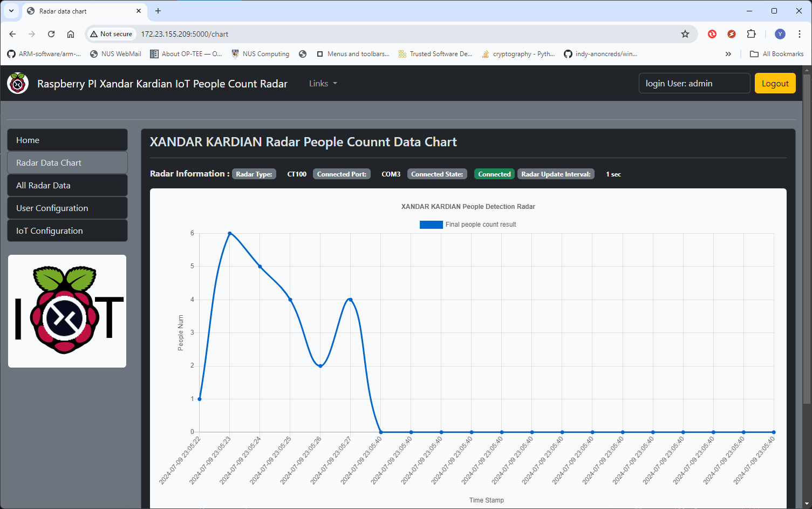Click the browser forward arrow
This screenshot has width=812, height=509.
point(32,34)
